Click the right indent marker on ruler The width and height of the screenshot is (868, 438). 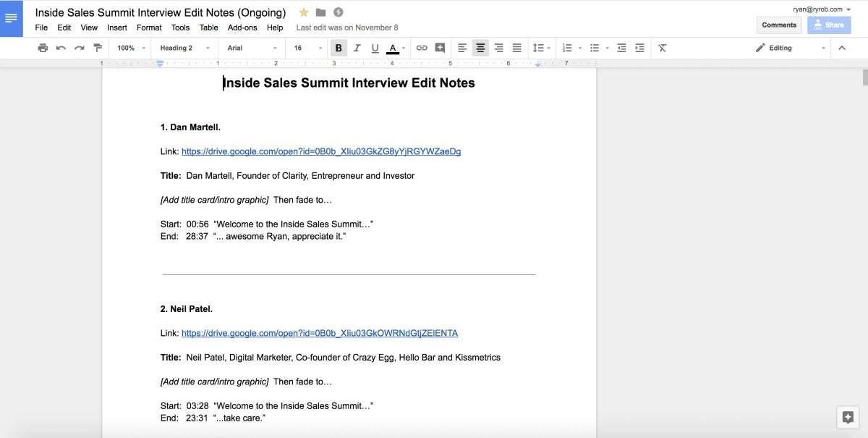click(537, 65)
